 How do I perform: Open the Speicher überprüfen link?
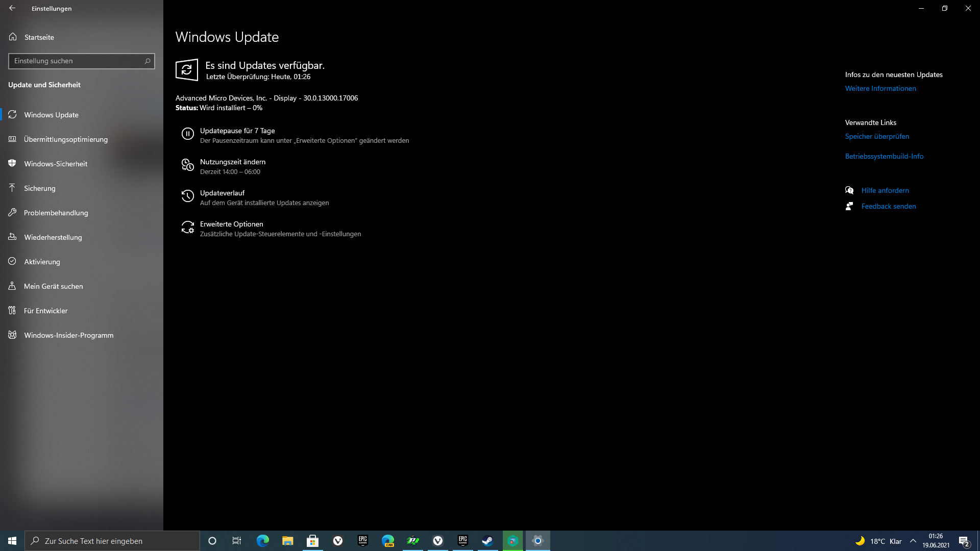point(876,136)
